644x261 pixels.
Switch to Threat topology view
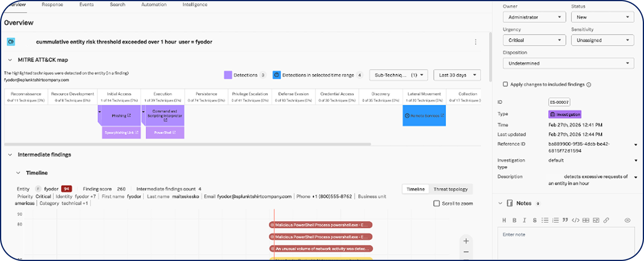click(450, 189)
